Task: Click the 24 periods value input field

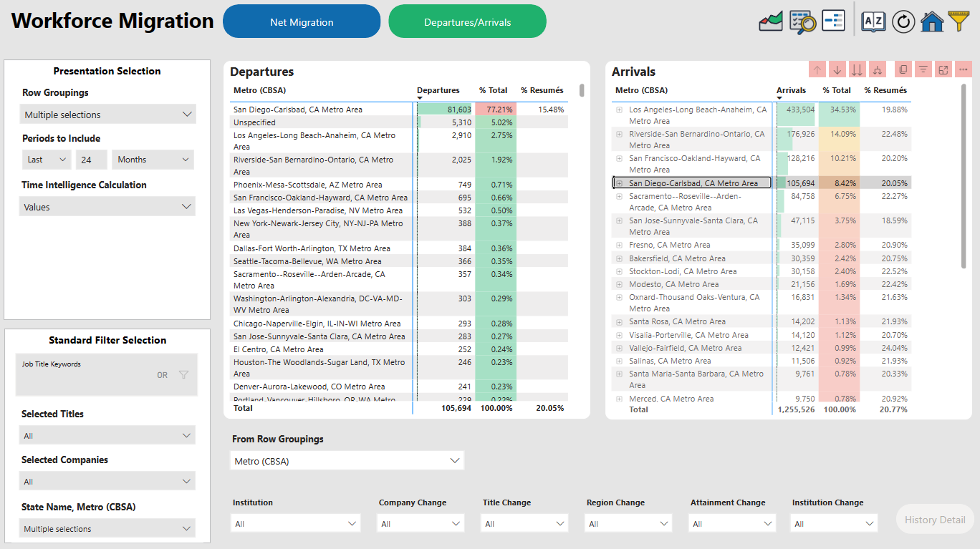Action: (x=91, y=159)
